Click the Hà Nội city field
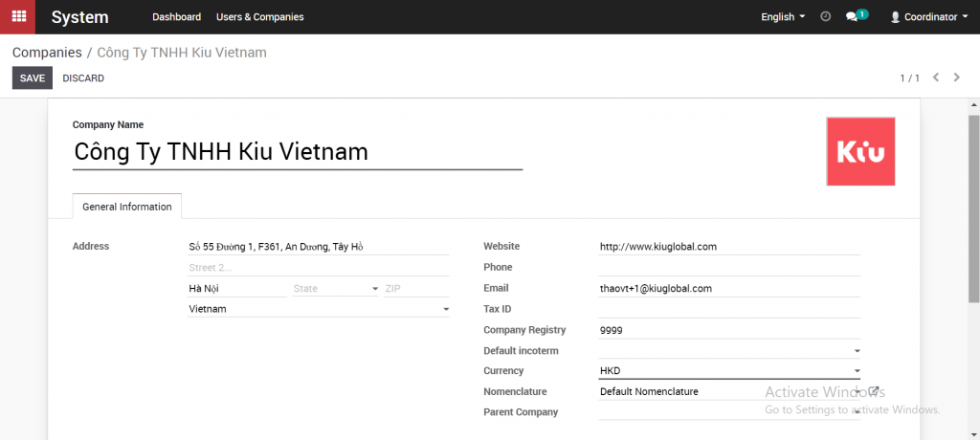980x440 pixels. tap(237, 289)
